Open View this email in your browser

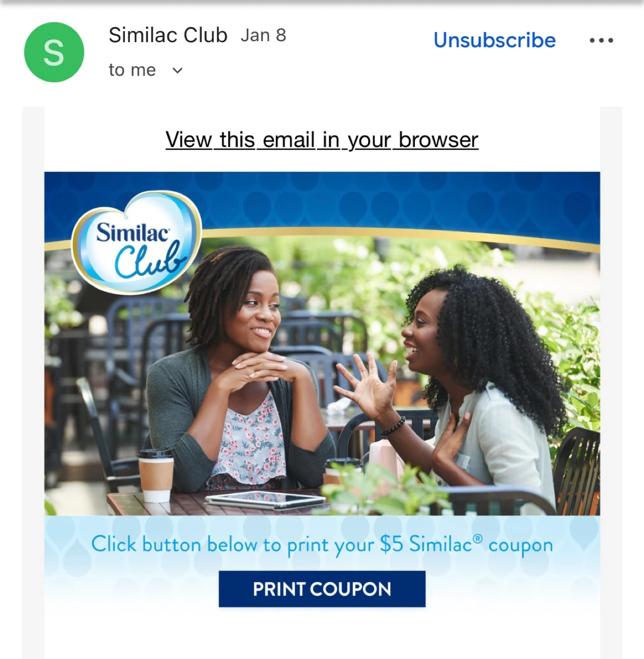pos(322,140)
